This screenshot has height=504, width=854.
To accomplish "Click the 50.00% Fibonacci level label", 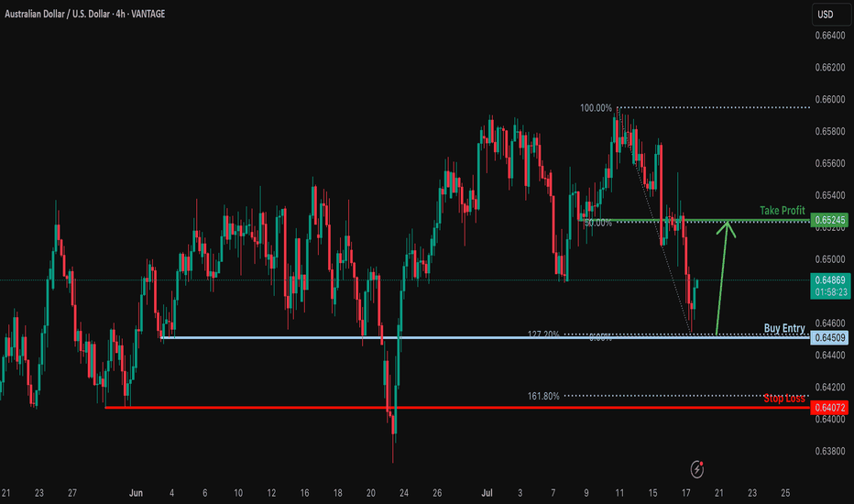I will tap(598, 223).
